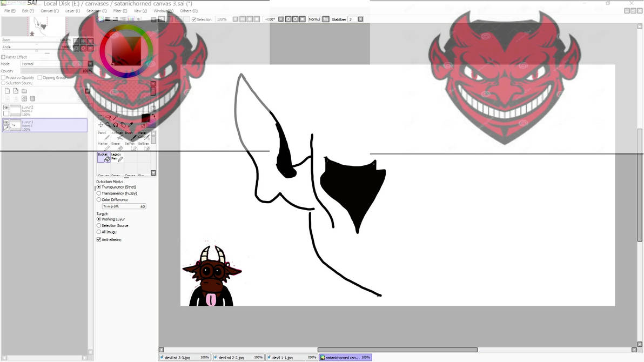
Task: Pick a shade in the color square
Action: point(126,51)
